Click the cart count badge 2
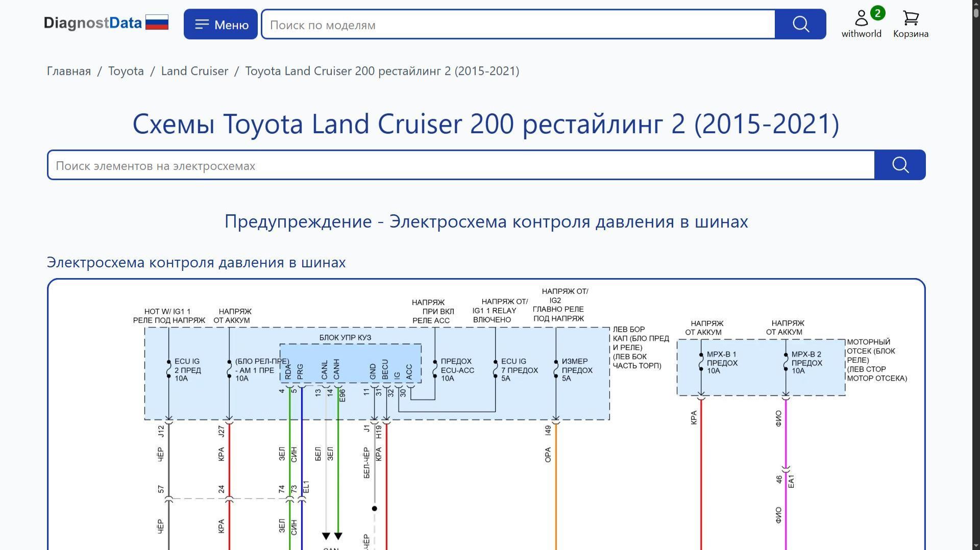Screen dimensions: 980x550 click(877, 13)
